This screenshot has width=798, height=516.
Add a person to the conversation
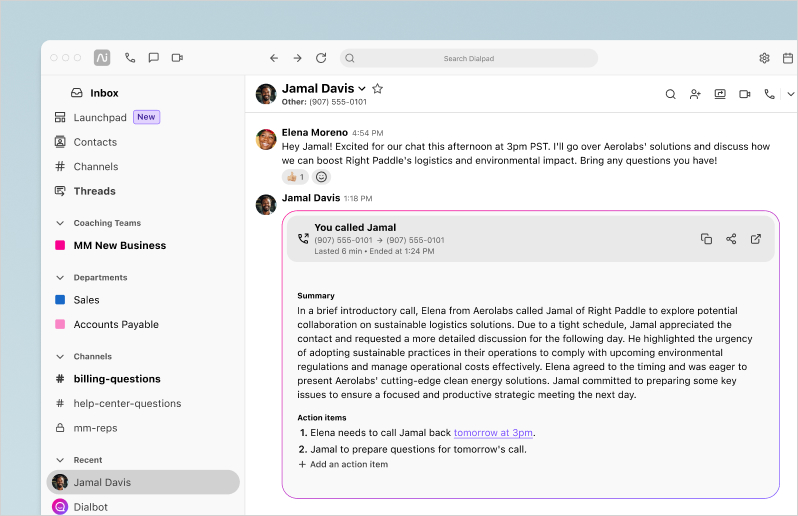pyautogui.click(x=695, y=94)
